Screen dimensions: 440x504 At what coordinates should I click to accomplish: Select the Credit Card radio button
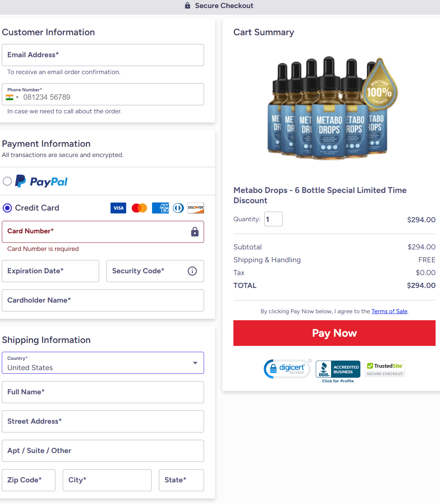[x=7, y=208]
